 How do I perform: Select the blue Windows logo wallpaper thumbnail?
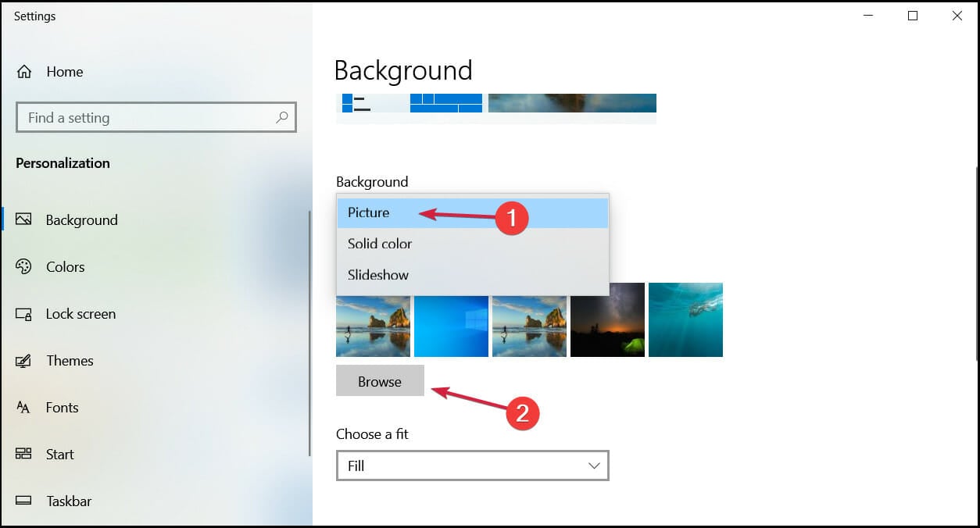[451, 326]
